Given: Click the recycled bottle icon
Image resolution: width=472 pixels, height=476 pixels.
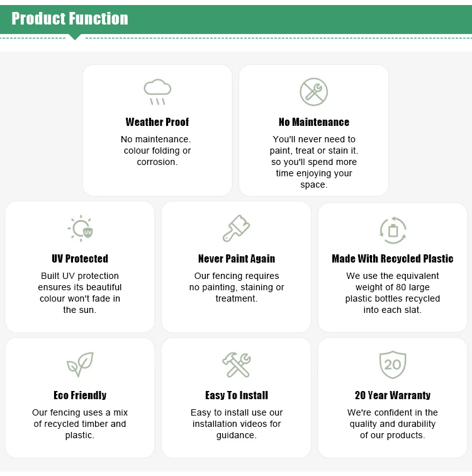Looking at the screenshot, I should [393, 230].
